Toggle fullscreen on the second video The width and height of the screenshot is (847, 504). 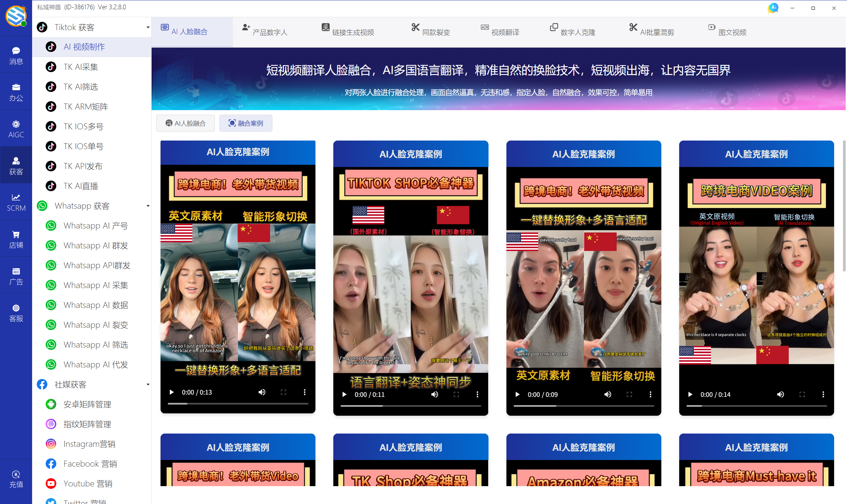(456, 394)
